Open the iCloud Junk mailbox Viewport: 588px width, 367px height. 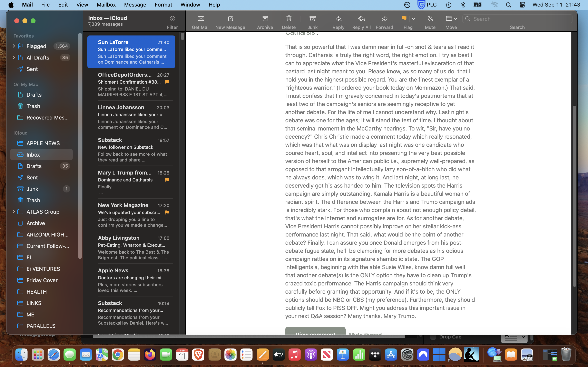[32, 189]
